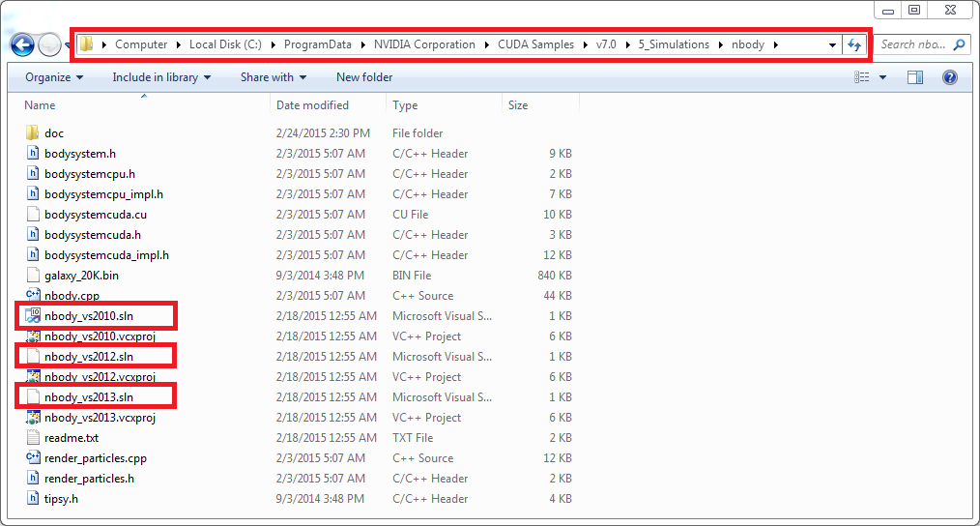Open the Share with dropdown
This screenshot has width=980, height=526.
[273, 77]
